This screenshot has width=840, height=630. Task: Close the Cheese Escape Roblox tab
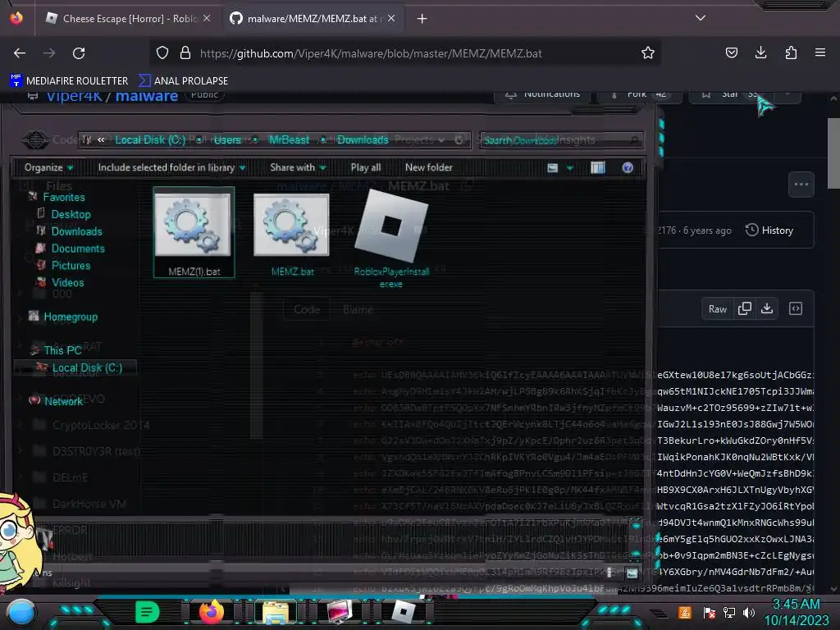coord(207,18)
